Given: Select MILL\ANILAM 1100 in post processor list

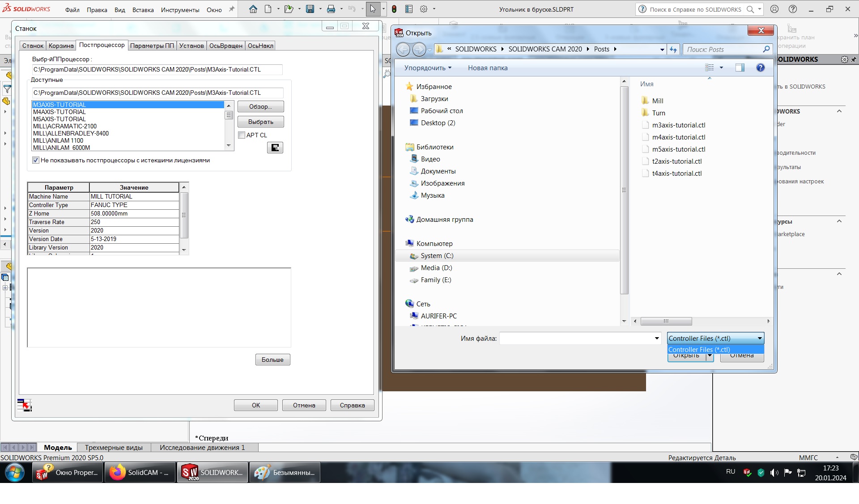Looking at the screenshot, I should point(58,140).
